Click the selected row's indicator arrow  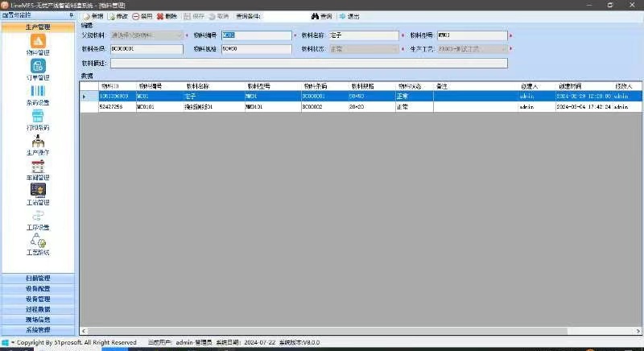(x=85, y=97)
